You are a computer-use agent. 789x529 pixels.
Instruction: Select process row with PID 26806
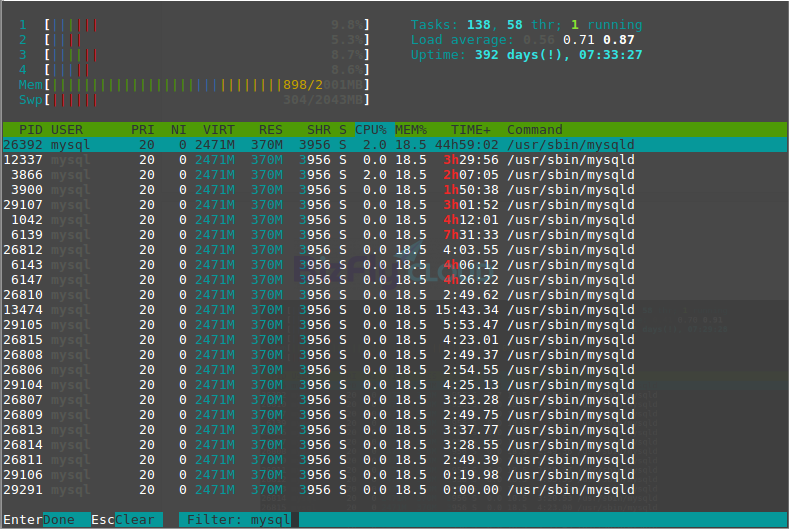point(394,370)
